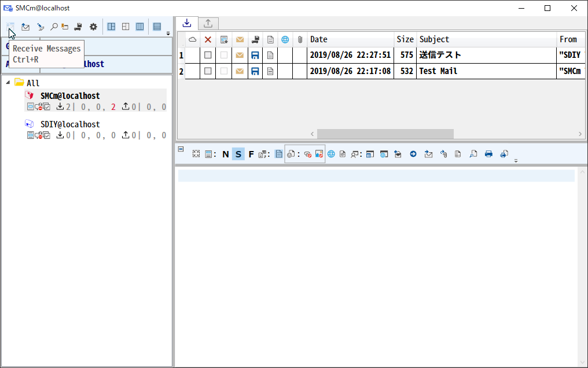Print the message with the printer icon
The width and height of the screenshot is (588, 368).
(x=488, y=154)
